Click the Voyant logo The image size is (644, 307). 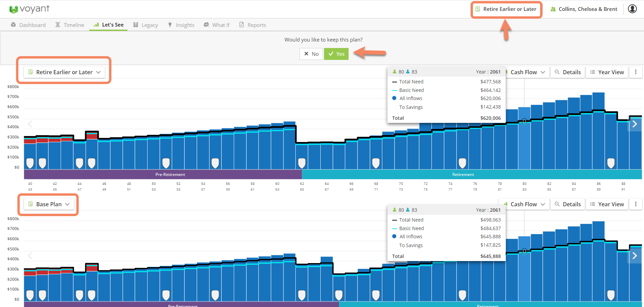pos(29,9)
